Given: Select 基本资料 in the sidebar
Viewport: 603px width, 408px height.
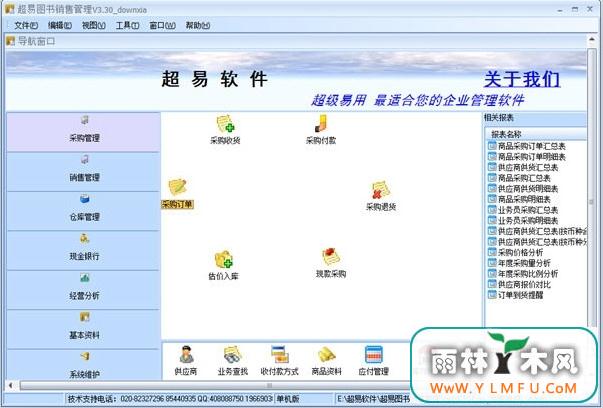Looking at the screenshot, I should point(83,330).
